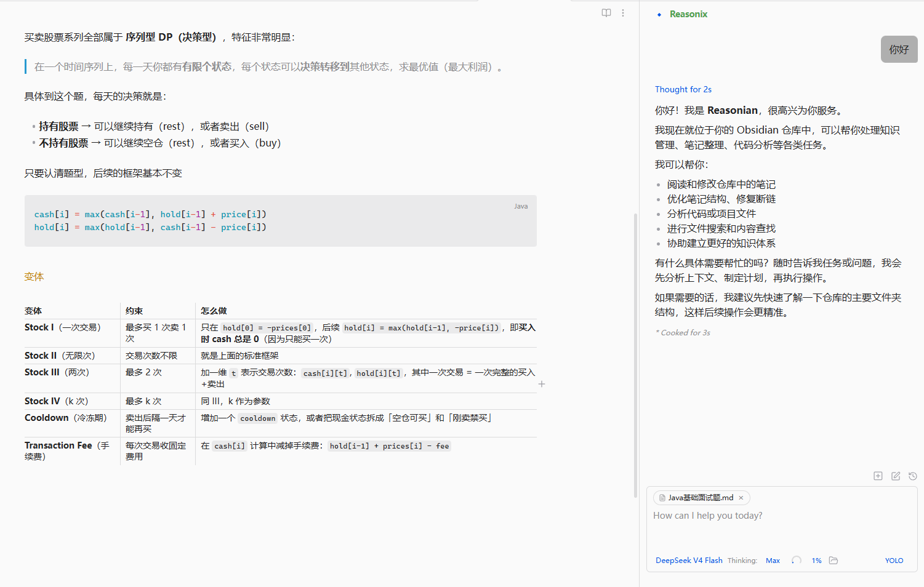Click the Java code block language label

[x=521, y=206]
